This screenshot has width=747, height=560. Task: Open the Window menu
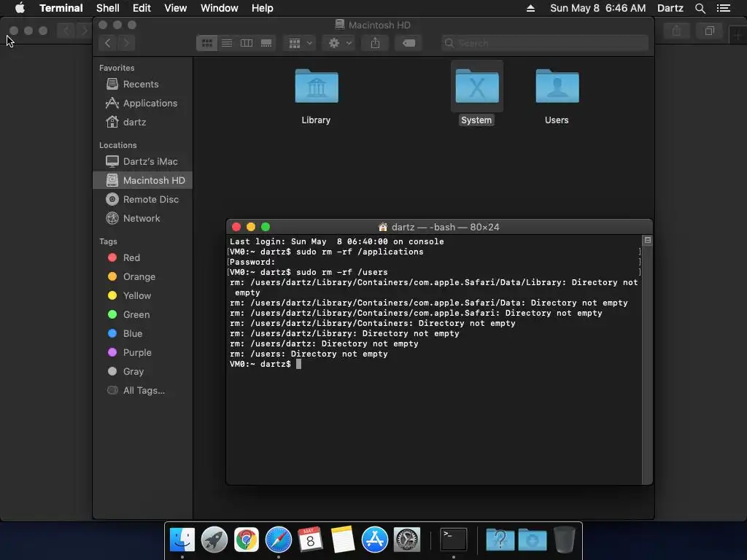coord(219,8)
